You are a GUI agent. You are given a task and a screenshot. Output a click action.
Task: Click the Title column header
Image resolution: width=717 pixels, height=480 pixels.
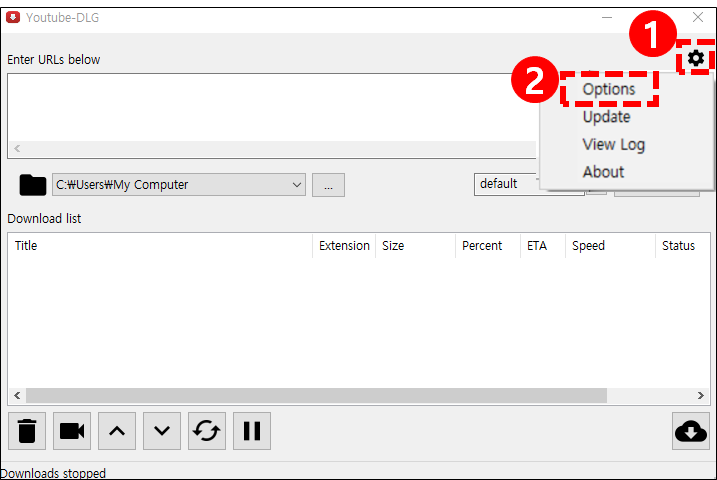coord(160,246)
